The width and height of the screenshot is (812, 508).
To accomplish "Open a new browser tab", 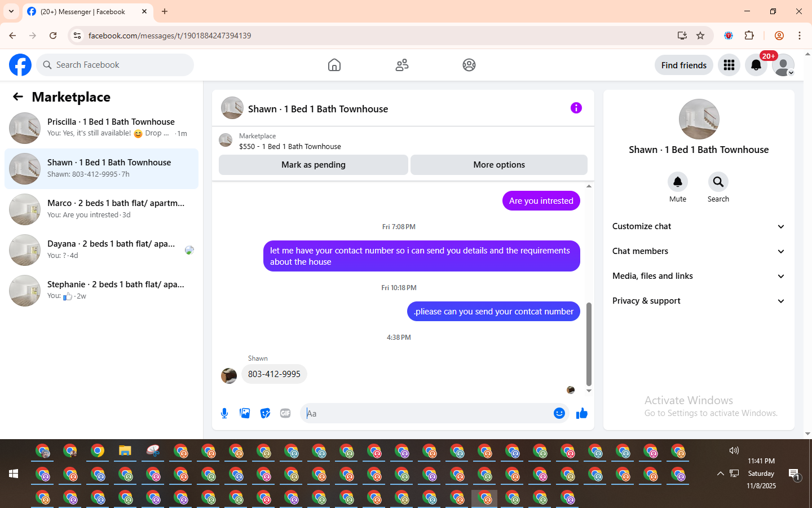I will pos(165,11).
